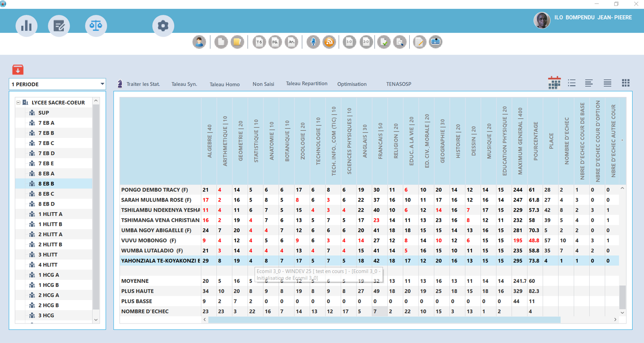
Task: Select class SUP in the tree
Action: pos(44,113)
